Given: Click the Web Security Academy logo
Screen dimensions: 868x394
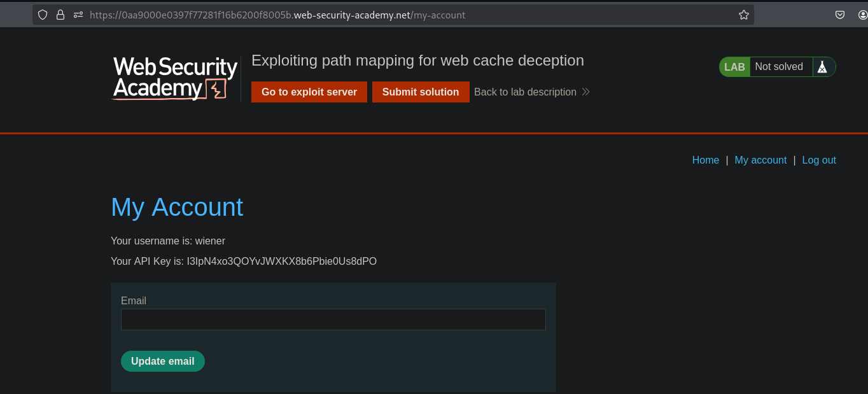Looking at the screenshot, I should (x=175, y=78).
